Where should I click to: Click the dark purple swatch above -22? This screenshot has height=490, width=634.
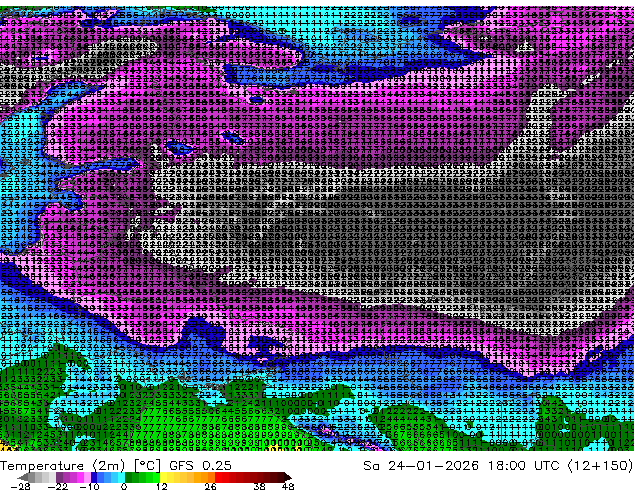tap(59, 477)
